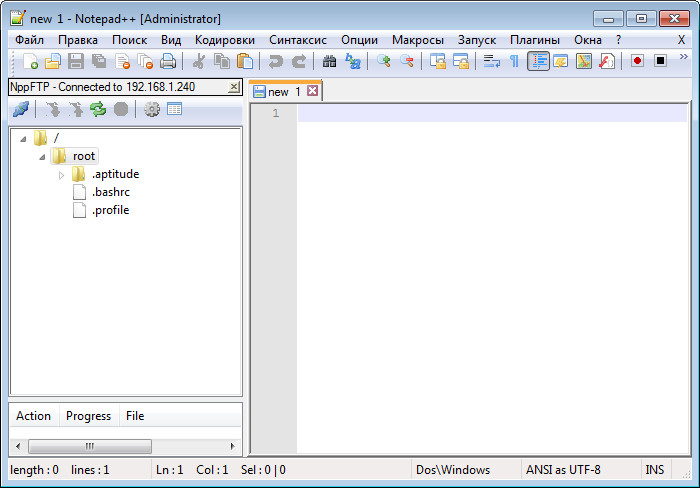Screen dimensions: 700x488
Task: Open the ? help menu
Action: pyautogui.click(x=618, y=40)
